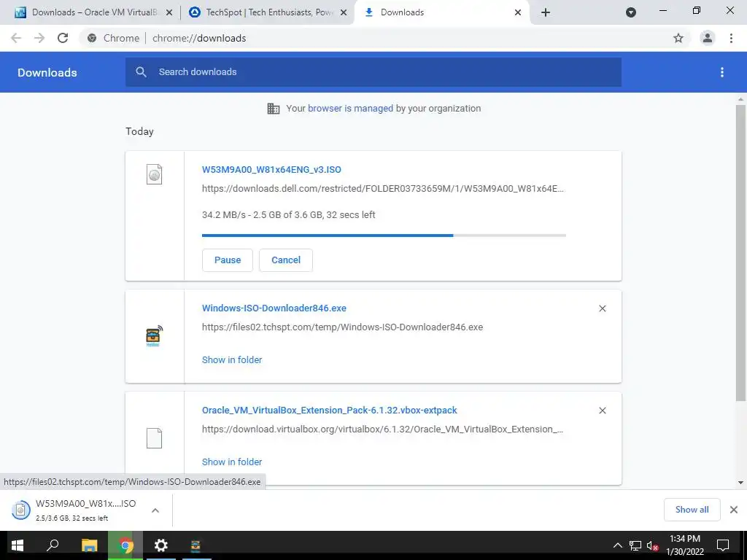Bookmark this page with the star icon
Image resolution: width=747 pixels, height=560 pixels.
[x=678, y=38]
